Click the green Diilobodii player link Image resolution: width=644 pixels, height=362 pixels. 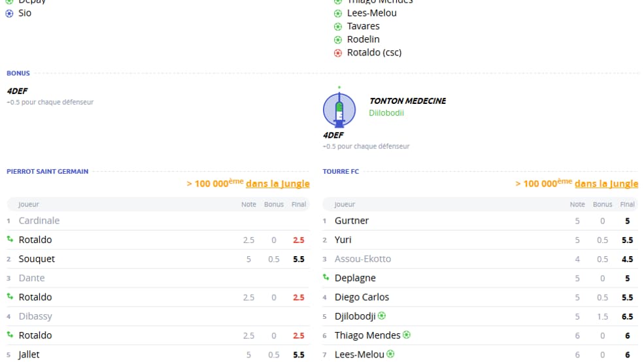pos(386,113)
